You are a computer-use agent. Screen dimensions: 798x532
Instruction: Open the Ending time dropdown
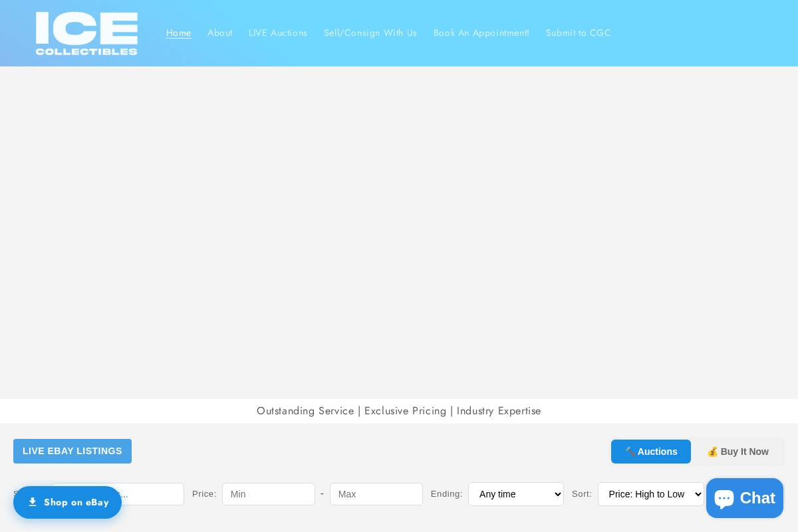pos(516,494)
